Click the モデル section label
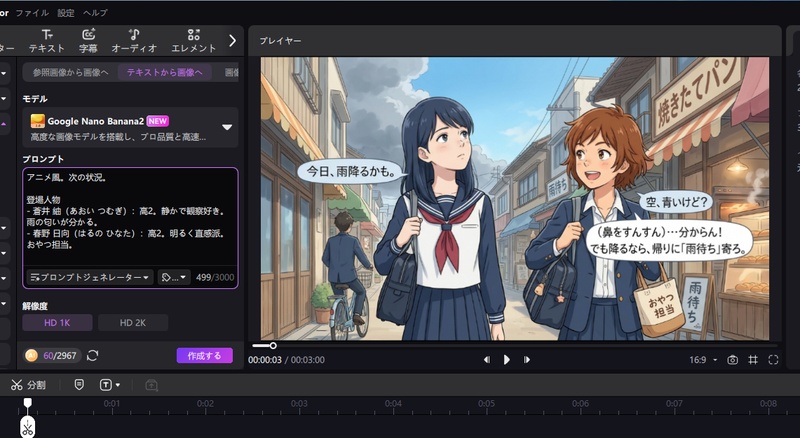 pyautogui.click(x=35, y=99)
